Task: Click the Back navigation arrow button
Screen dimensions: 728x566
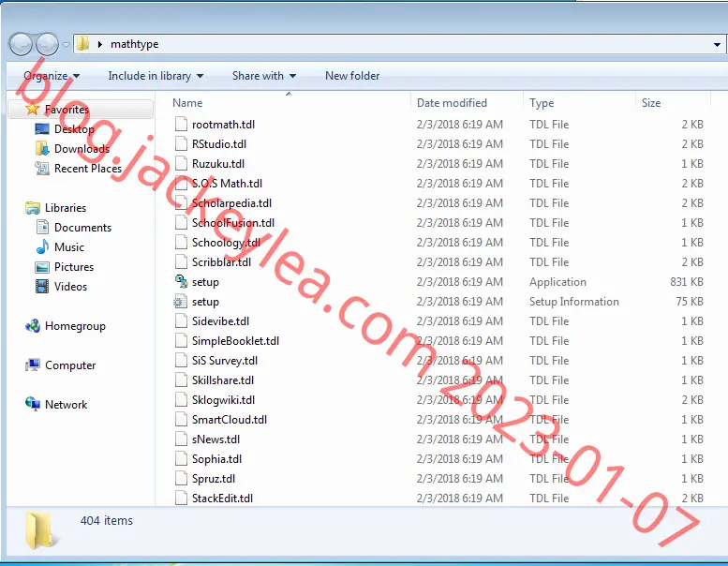Action: pos(21,45)
